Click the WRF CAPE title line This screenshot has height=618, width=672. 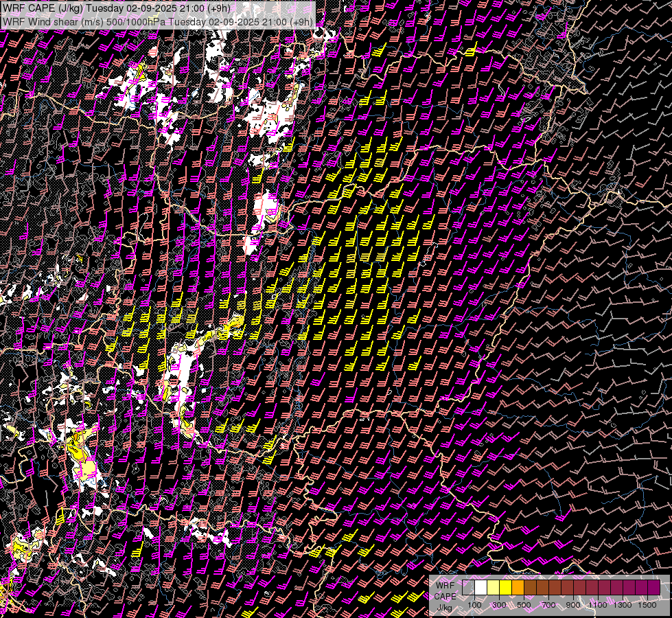tap(117, 8)
